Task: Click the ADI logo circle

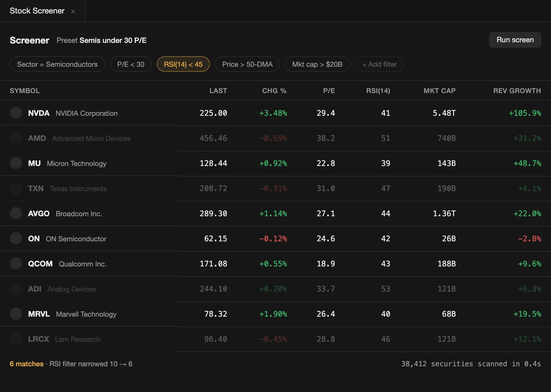Action: [16, 288]
